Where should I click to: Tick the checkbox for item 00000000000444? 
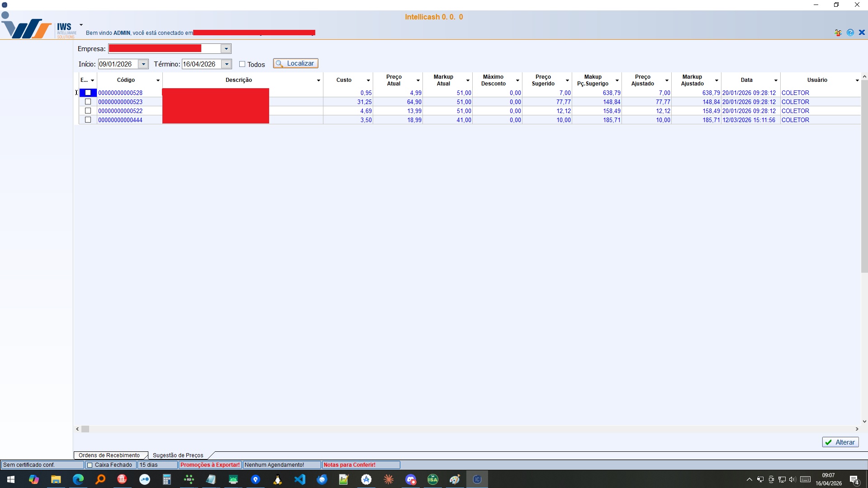[88, 120]
